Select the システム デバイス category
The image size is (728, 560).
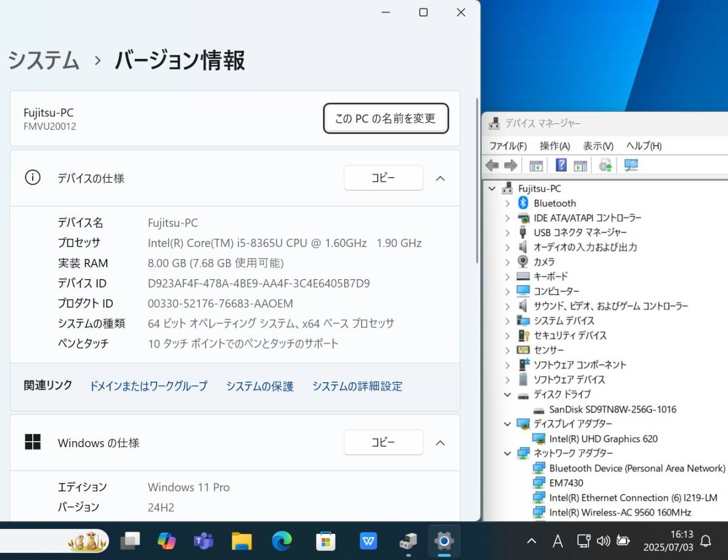coord(564,321)
